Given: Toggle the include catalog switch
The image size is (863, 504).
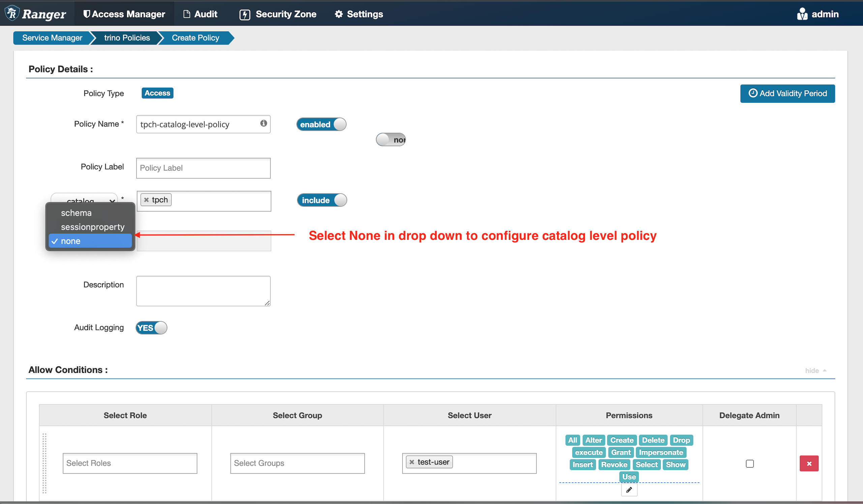Looking at the screenshot, I should tap(322, 200).
